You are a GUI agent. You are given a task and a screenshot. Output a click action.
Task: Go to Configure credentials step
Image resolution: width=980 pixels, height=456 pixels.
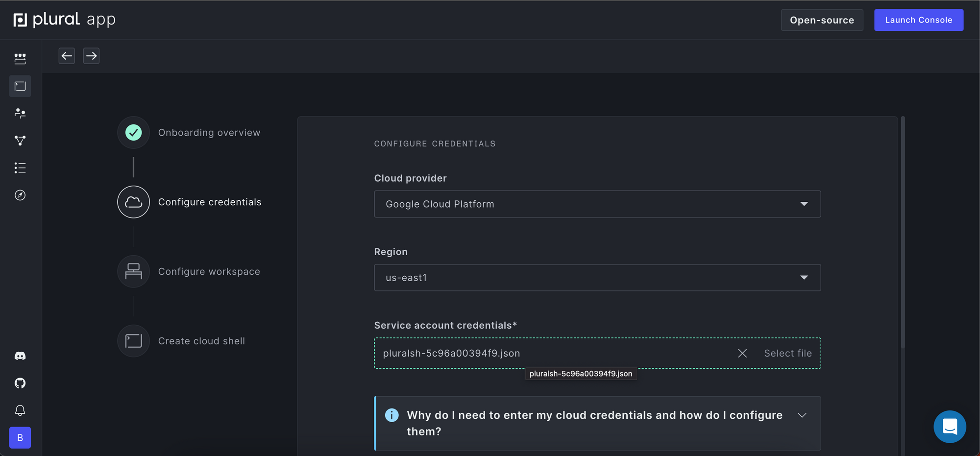pos(210,202)
